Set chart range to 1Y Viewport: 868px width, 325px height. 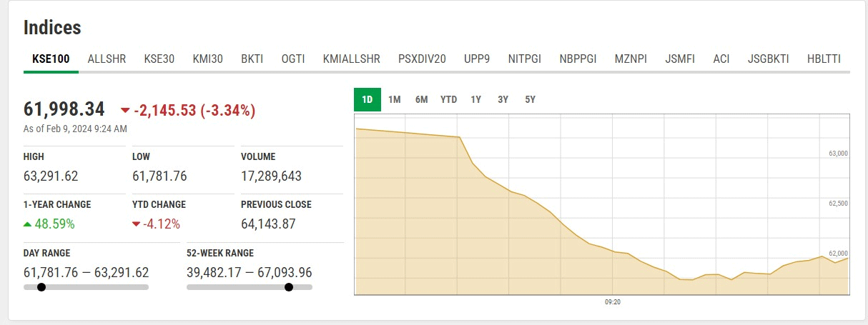tap(475, 99)
